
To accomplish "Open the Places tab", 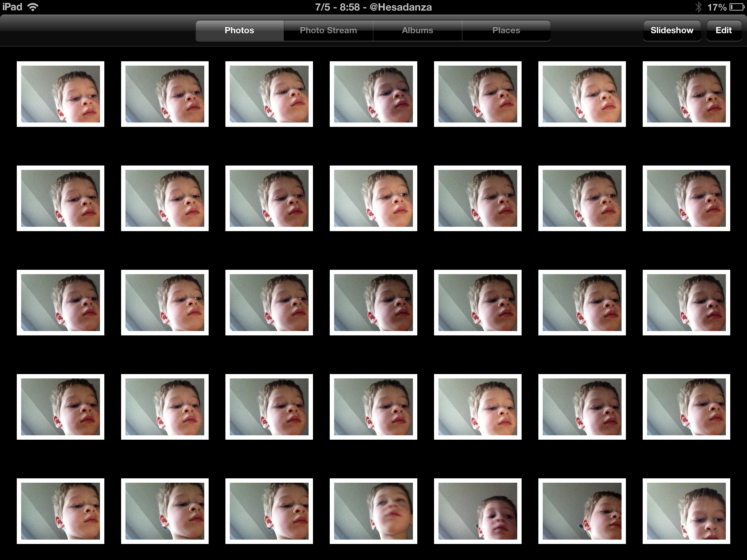I will (506, 30).
